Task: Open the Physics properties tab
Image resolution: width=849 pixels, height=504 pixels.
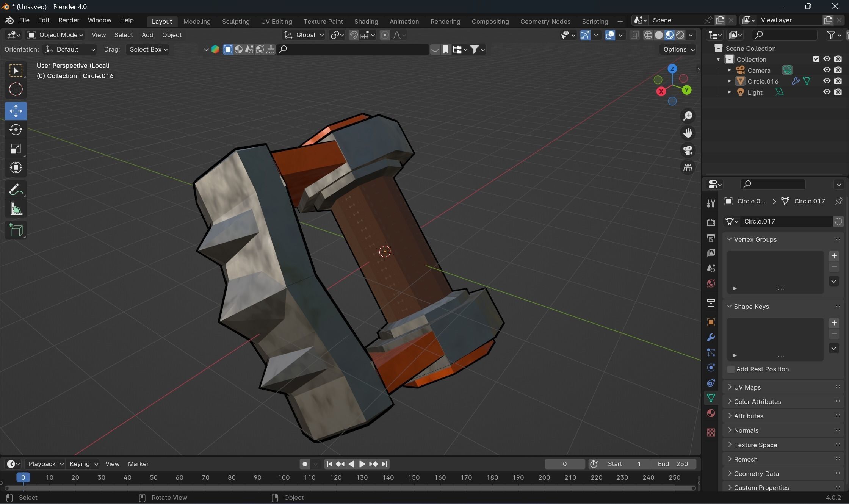Action: point(711,368)
